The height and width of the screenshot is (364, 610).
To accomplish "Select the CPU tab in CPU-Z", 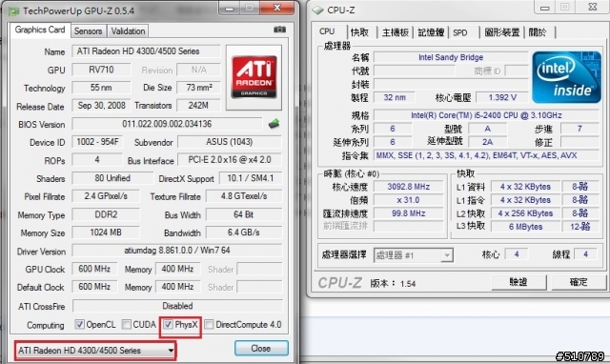I will [327, 31].
